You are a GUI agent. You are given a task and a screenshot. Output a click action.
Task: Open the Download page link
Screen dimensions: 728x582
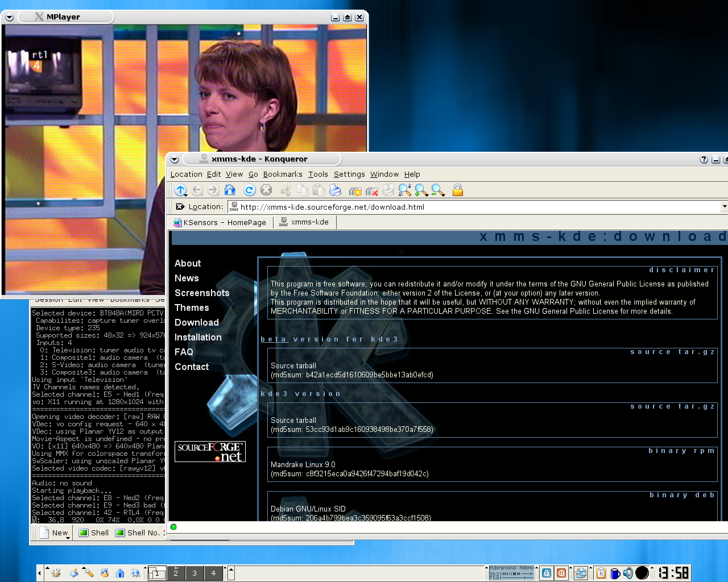197,322
